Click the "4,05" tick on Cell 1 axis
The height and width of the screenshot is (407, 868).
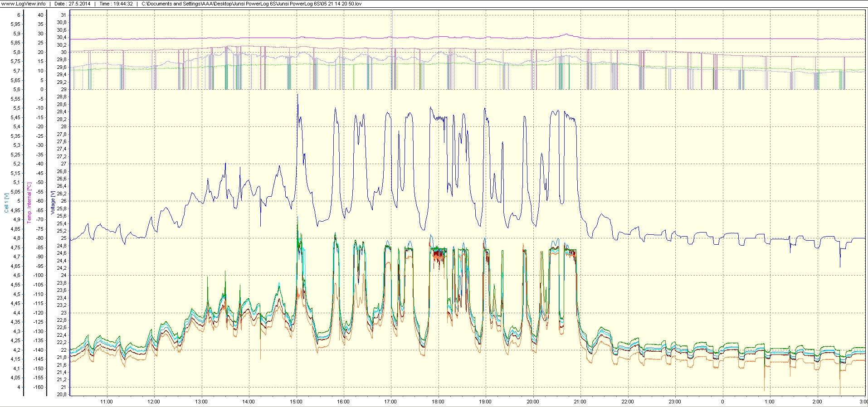coord(15,378)
